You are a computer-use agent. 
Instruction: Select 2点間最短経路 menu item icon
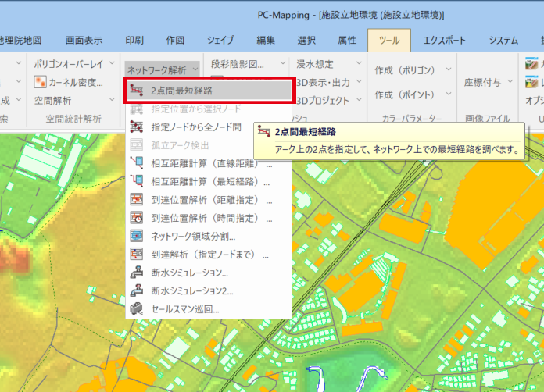pos(137,91)
